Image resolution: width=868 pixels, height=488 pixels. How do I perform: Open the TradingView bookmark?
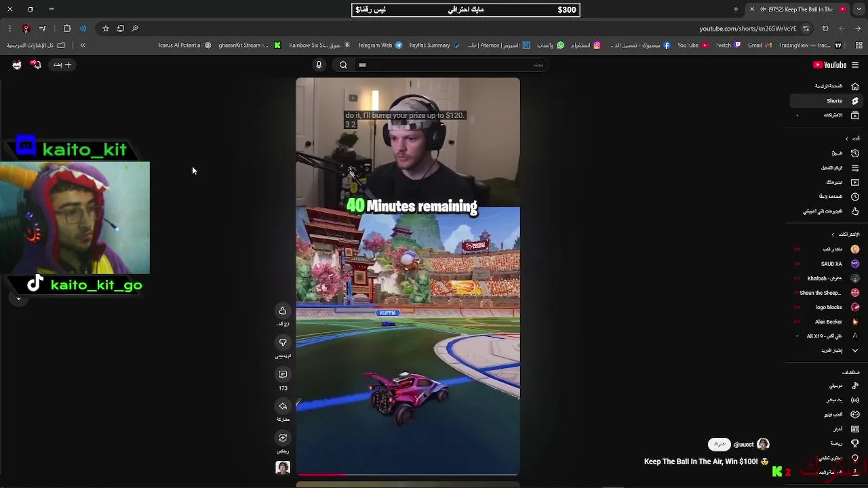[809, 45]
